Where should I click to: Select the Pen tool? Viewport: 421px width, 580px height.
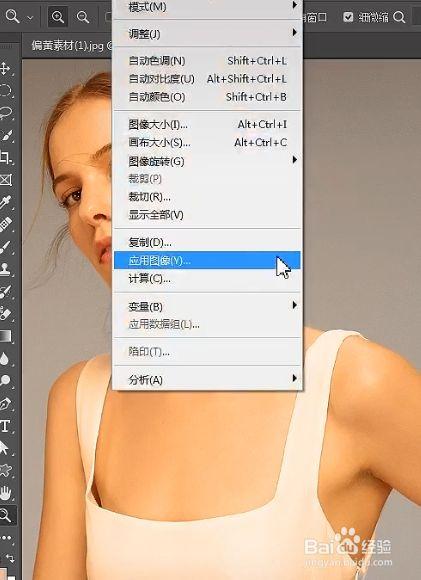click(x=6, y=403)
